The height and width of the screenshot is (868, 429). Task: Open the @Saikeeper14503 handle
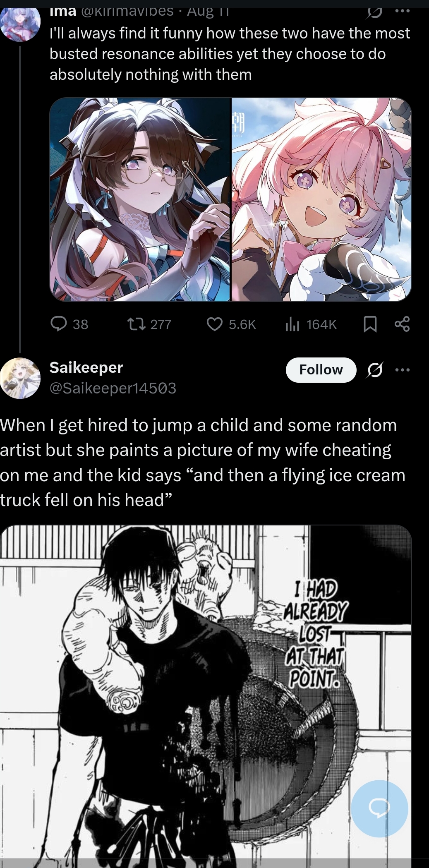[113, 388]
